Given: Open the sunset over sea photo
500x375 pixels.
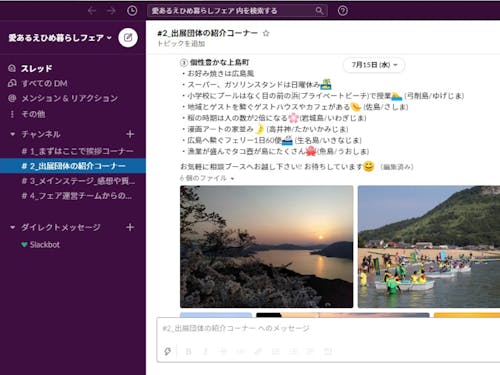Looking at the screenshot, I should 267,247.
